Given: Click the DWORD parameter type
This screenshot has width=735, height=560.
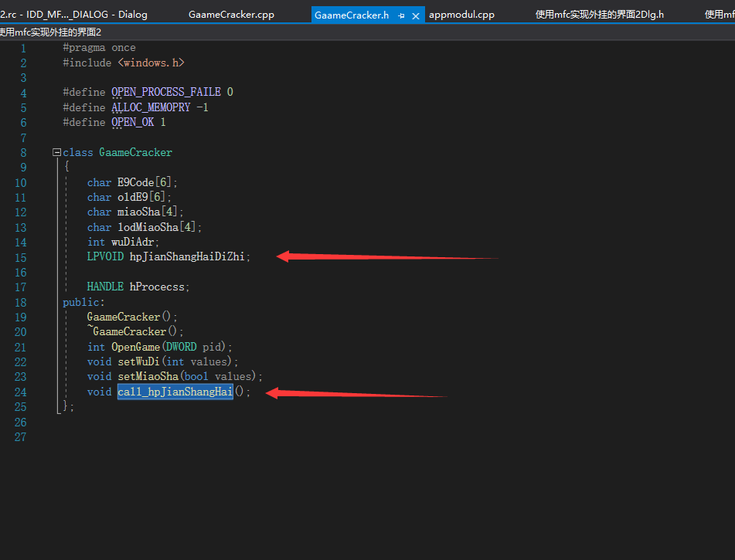Looking at the screenshot, I should pos(182,348).
